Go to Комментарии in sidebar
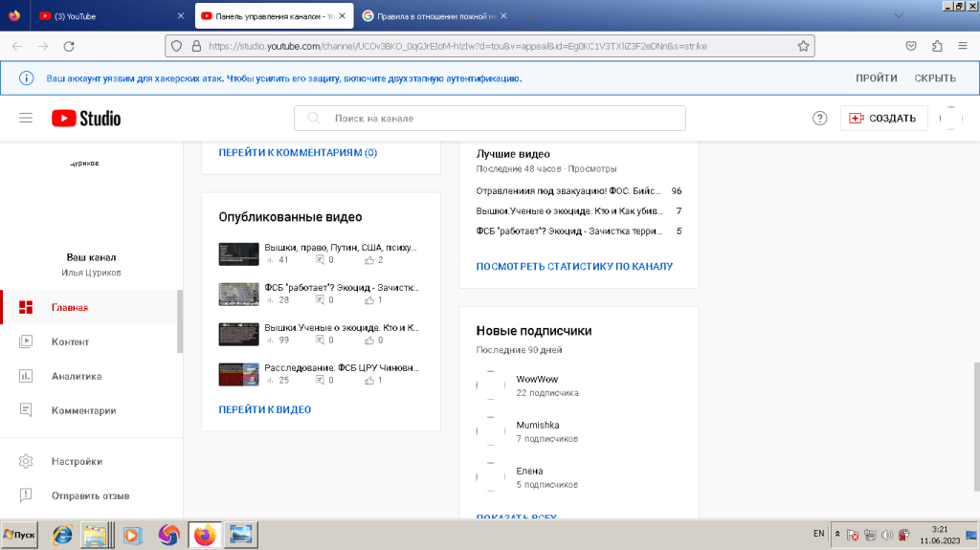Image resolution: width=980 pixels, height=550 pixels. pyautogui.click(x=83, y=410)
